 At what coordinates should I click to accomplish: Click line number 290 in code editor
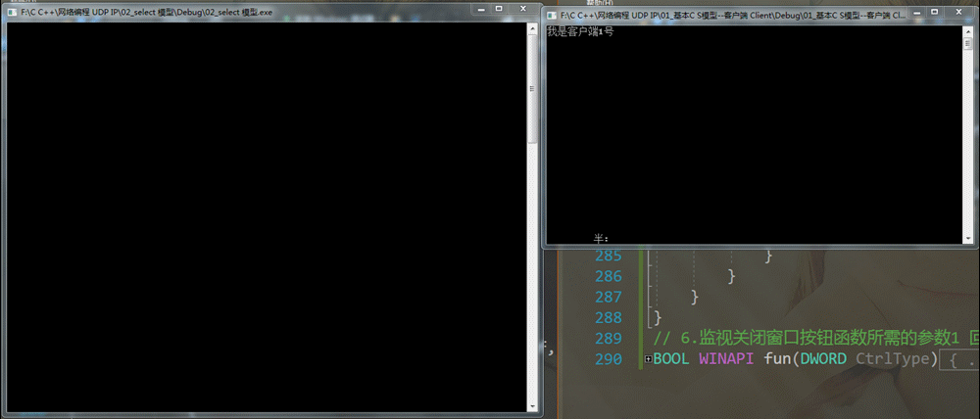(x=609, y=359)
